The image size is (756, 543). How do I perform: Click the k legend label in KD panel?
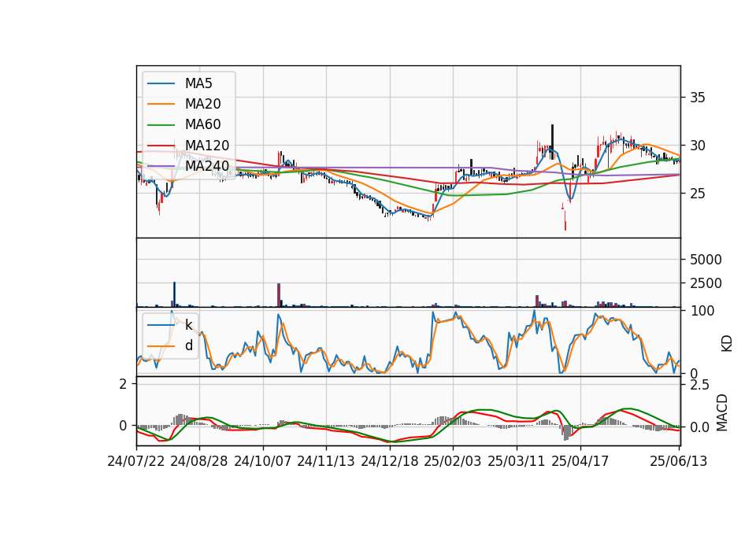(188, 325)
